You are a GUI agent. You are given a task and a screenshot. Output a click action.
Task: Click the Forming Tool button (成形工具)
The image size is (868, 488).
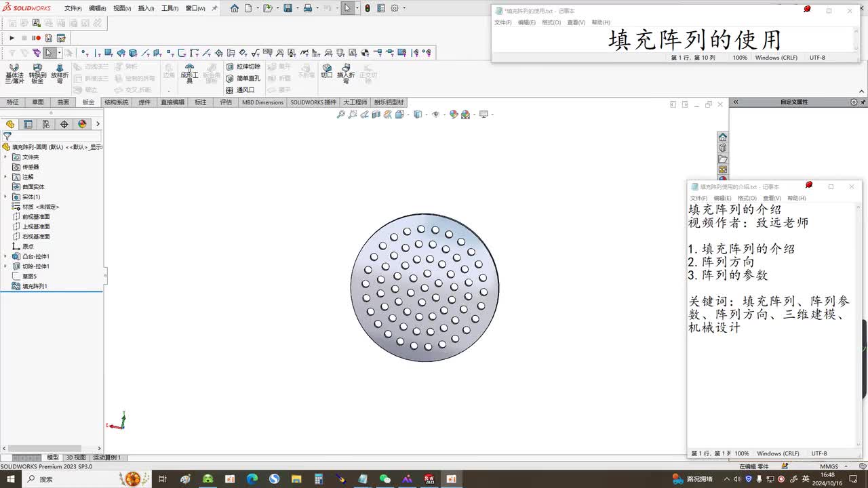point(189,74)
